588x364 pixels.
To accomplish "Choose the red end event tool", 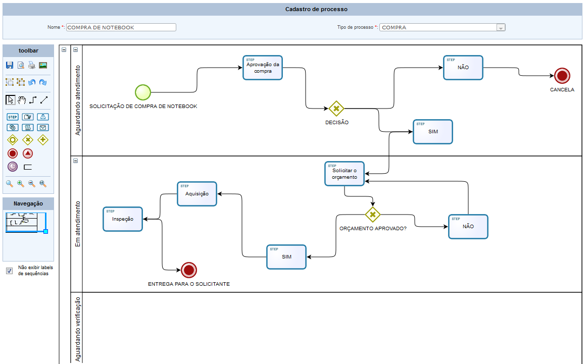I will click(13, 153).
